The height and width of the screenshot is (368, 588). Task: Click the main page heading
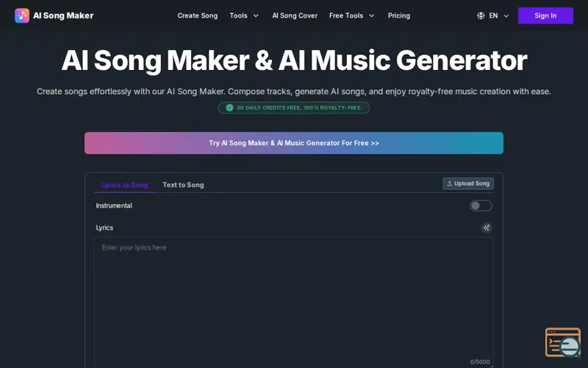(294, 60)
